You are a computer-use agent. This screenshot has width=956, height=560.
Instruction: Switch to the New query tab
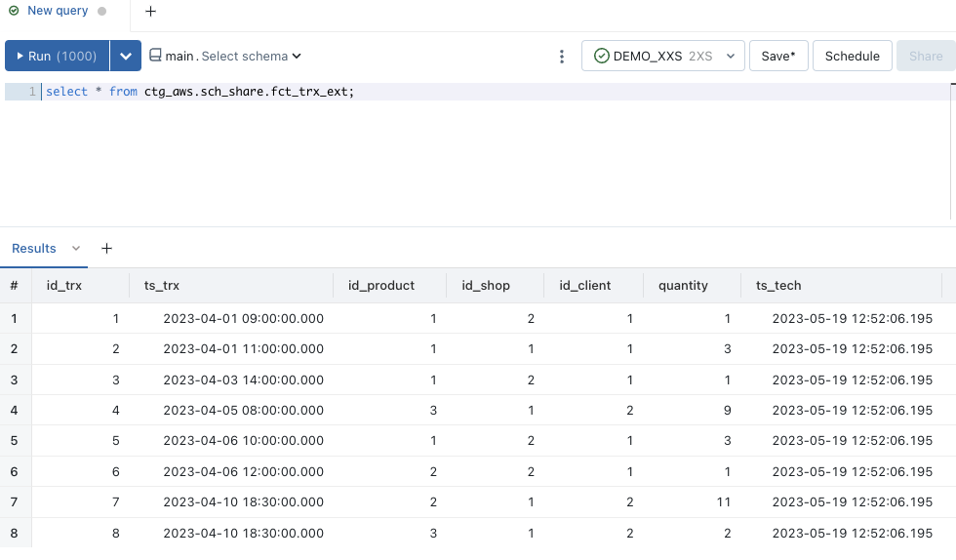click(x=57, y=12)
